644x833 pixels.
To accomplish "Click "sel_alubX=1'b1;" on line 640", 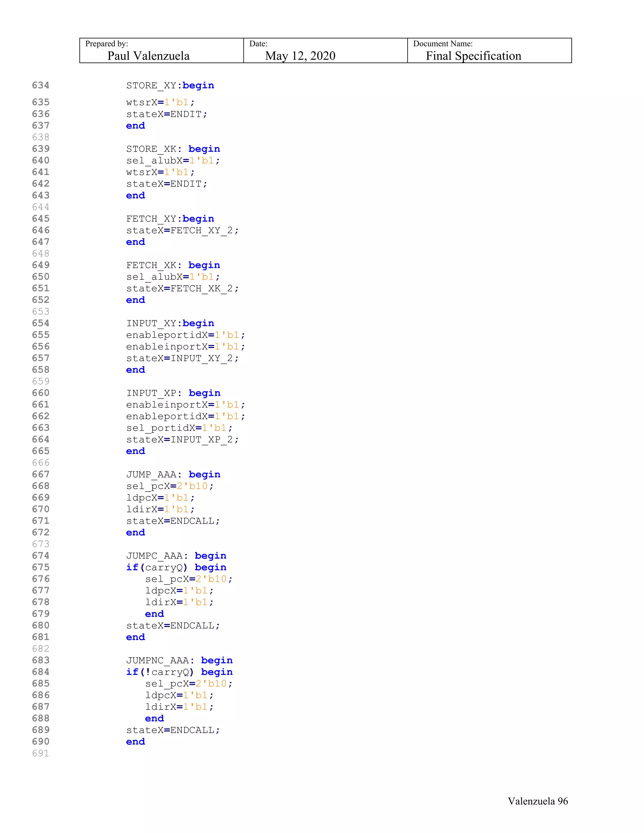I will [x=173, y=161].
